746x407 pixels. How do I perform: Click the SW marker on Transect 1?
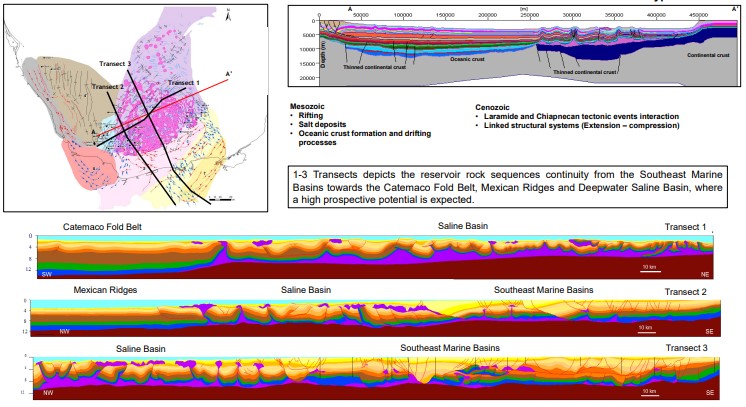click(x=47, y=272)
